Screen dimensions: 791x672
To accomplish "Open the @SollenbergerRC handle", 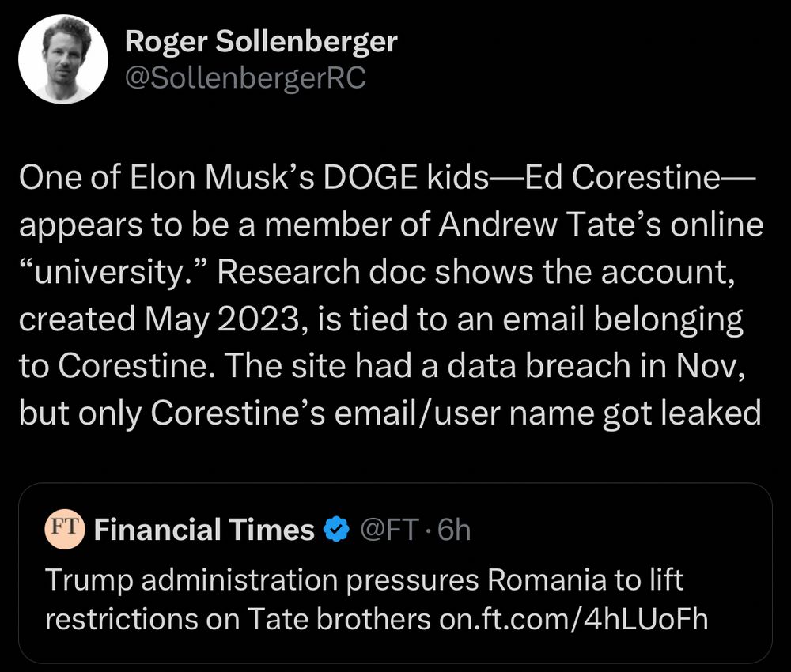I will click(x=245, y=78).
